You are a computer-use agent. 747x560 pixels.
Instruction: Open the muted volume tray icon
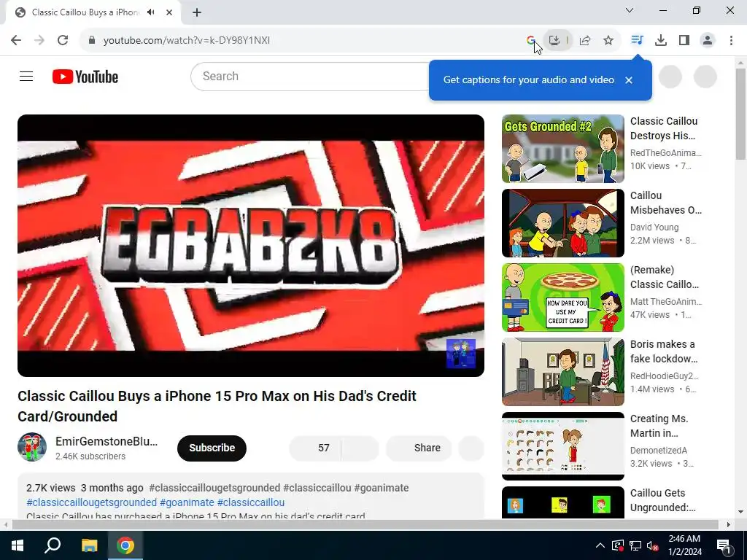pos(653,545)
